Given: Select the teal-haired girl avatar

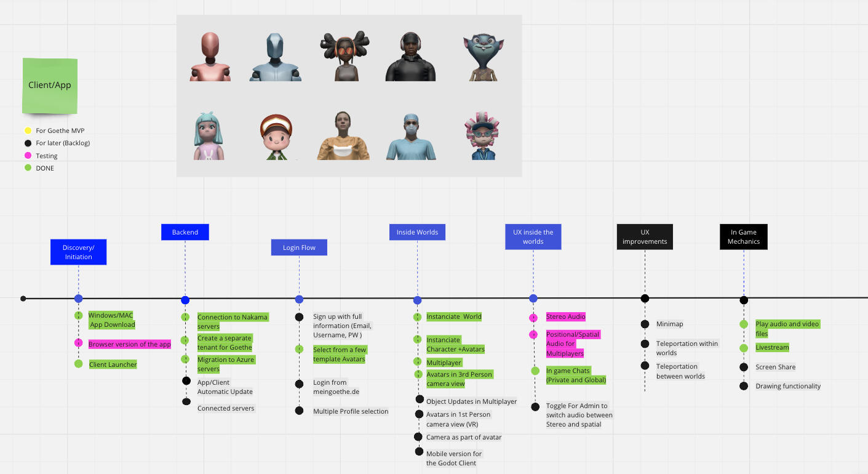Looking at the screenshot, I should point(209,136).
